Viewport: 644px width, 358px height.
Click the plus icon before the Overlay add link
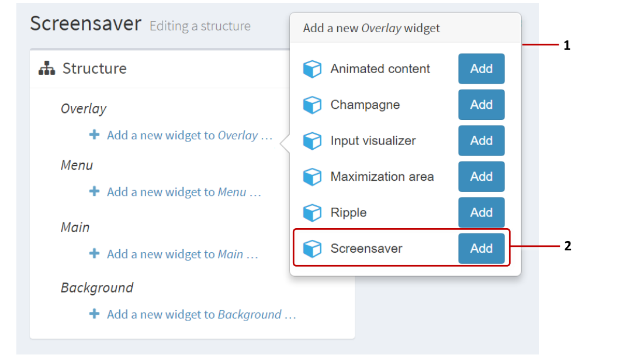(94, 135)
